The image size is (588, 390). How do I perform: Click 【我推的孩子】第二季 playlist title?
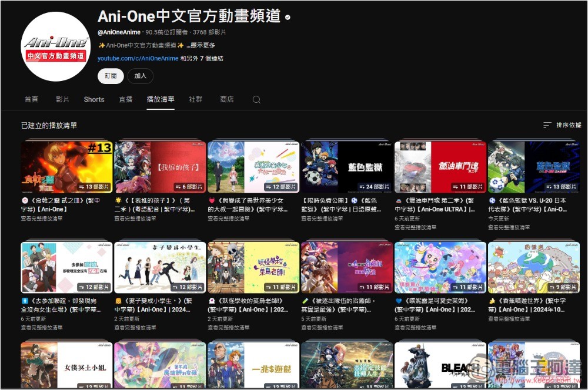(x=155, y=205)
